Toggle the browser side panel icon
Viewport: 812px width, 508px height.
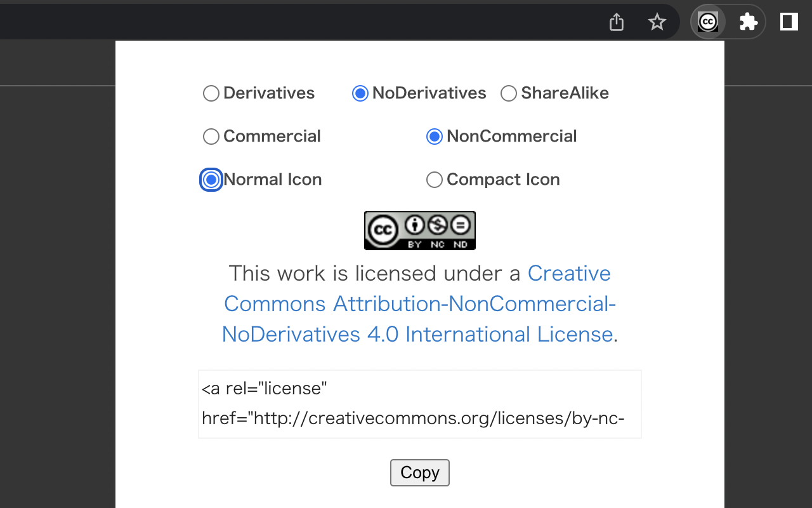click(x=789, y=22)
